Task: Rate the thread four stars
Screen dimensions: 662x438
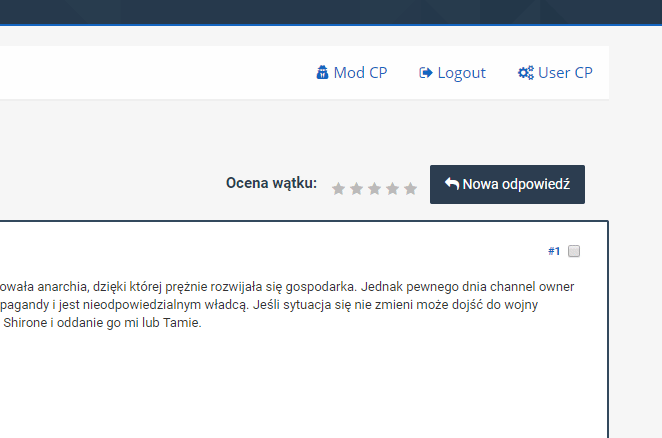Action: click(392, 188)
